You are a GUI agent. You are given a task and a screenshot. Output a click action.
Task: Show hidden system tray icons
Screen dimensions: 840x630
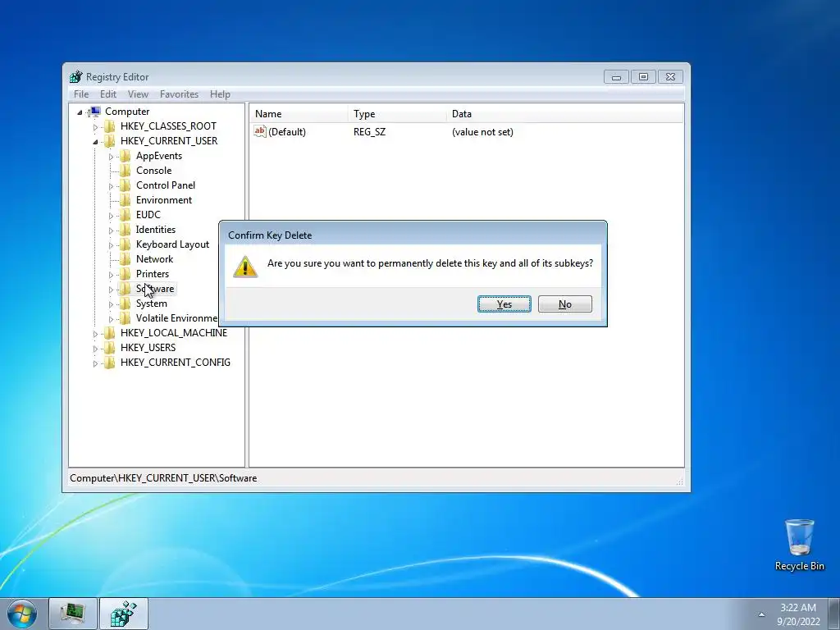tap(761, 614)
